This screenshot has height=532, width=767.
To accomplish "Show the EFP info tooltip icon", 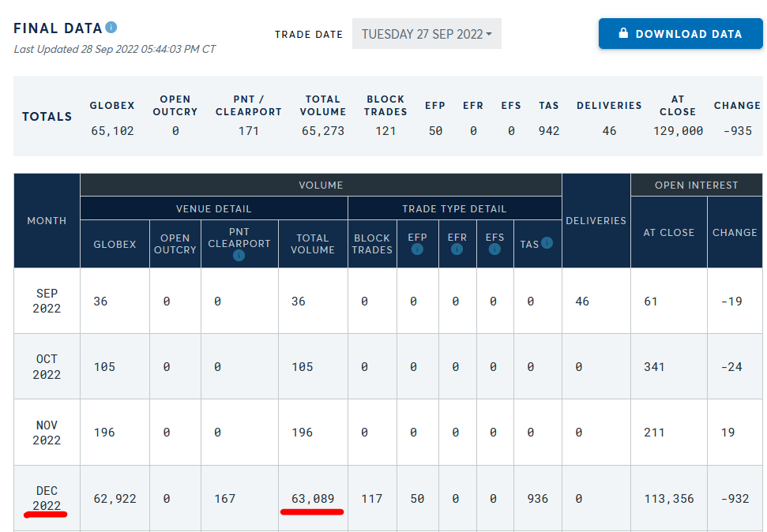I will (417, 249).
